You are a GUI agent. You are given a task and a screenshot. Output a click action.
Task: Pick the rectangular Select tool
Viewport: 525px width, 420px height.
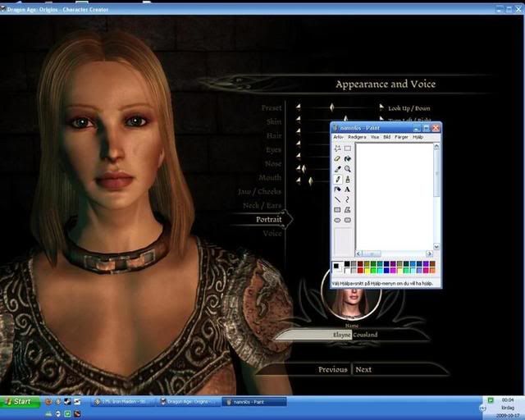[348, 148]
